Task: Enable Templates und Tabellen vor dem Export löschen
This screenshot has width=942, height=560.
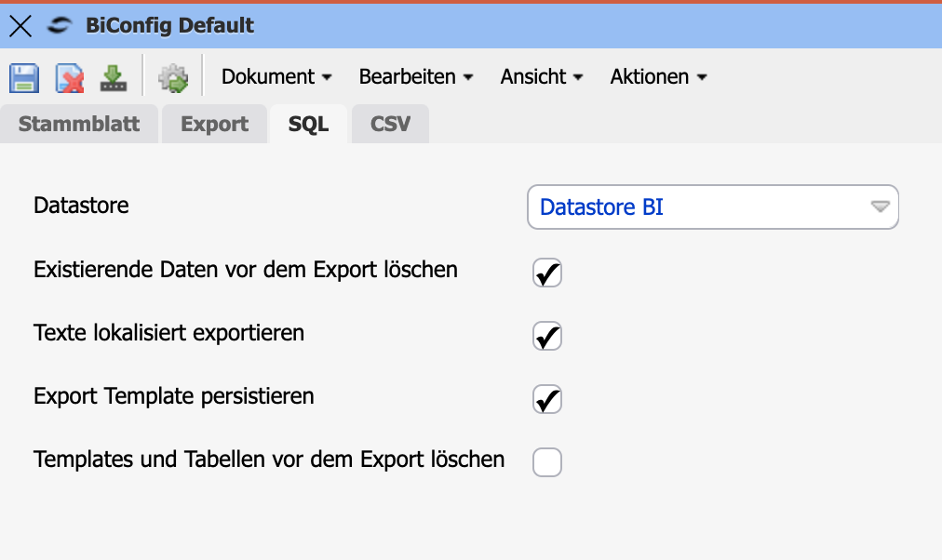Action: tap(547, 461)
